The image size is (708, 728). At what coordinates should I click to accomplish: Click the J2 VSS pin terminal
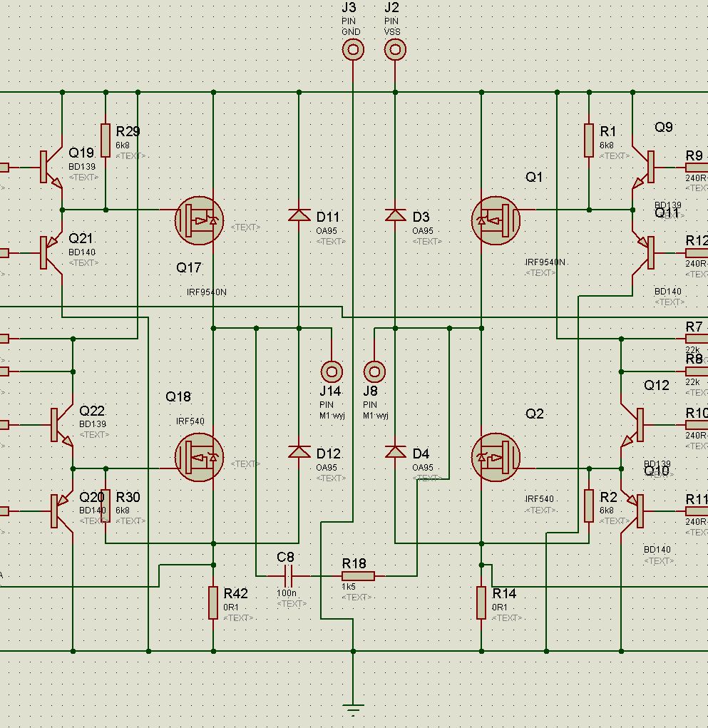[x=395, y=50]
